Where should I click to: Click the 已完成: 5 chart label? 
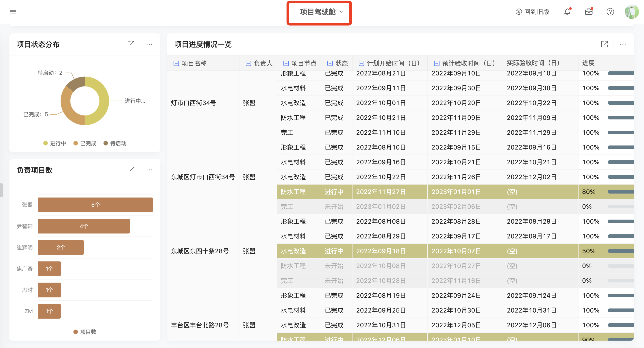(x=35, y=115)
